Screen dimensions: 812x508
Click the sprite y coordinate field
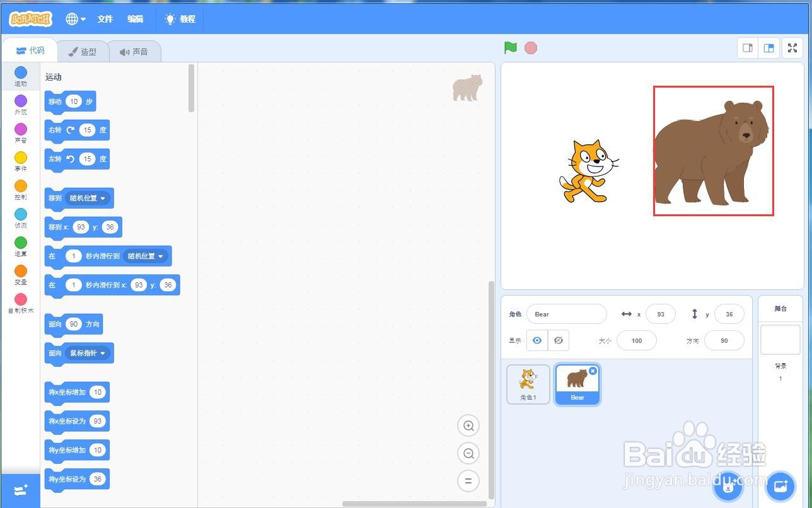point(729,314)
